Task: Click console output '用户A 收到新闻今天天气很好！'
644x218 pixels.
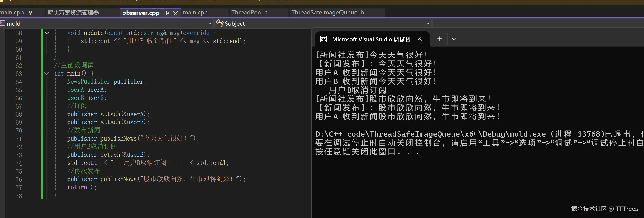Action: pos(376,73)
